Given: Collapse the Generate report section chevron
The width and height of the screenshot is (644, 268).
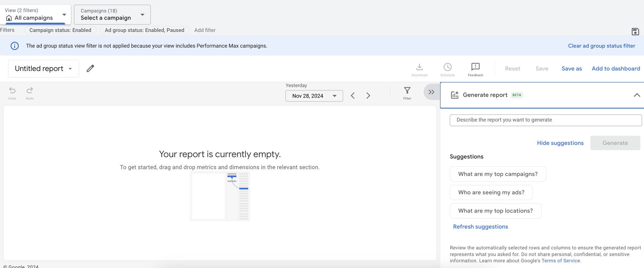Looking at the screenshot, I should pyautogui.click(x=637, y=95).
